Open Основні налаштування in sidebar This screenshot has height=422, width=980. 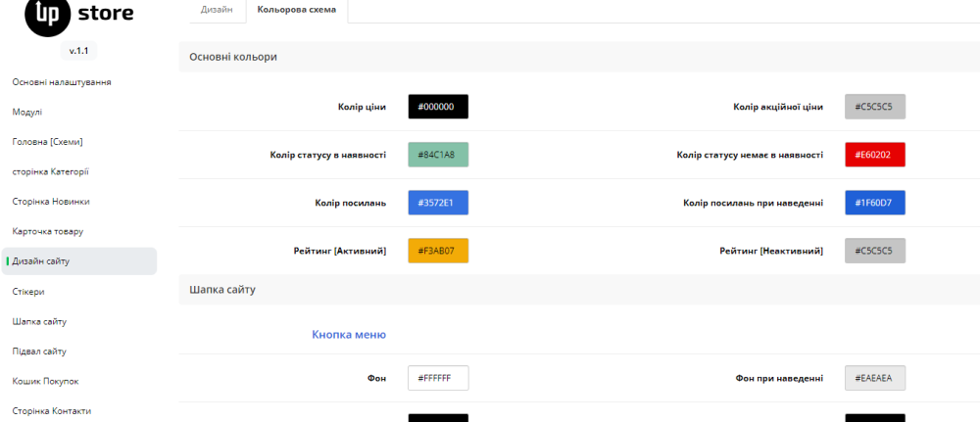point(62,82)
